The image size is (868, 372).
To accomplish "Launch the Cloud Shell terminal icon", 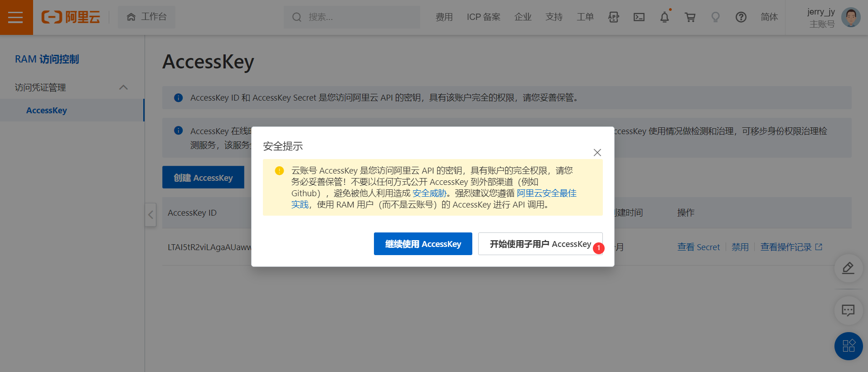I will click(x=639, y=17).
